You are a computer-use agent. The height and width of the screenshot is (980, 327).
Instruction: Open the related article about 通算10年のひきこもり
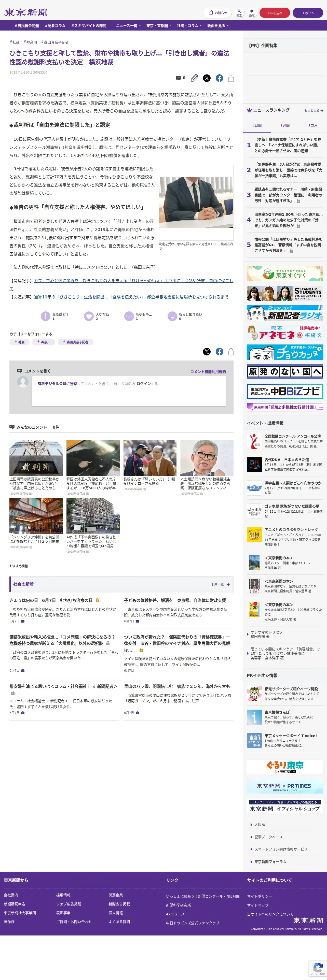tap(131, 297)
